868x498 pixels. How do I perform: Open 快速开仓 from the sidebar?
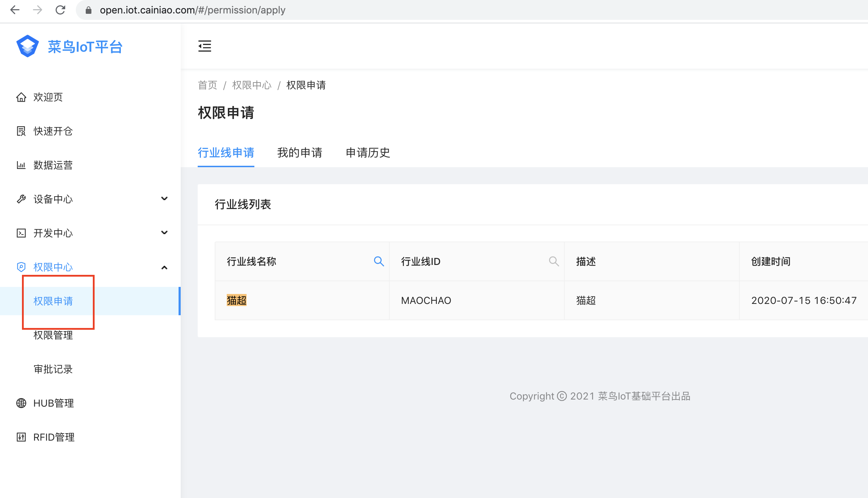[x=53, y=131]
